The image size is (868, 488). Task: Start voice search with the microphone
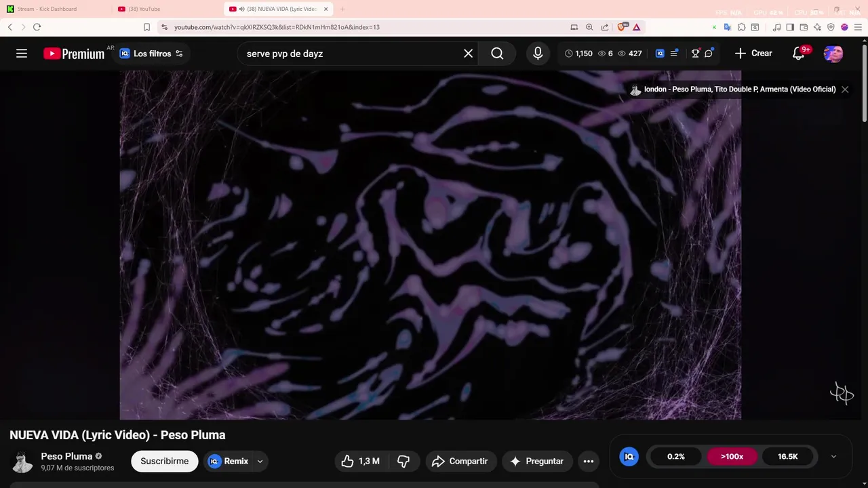pyautogui.click(x=538, y=54)
